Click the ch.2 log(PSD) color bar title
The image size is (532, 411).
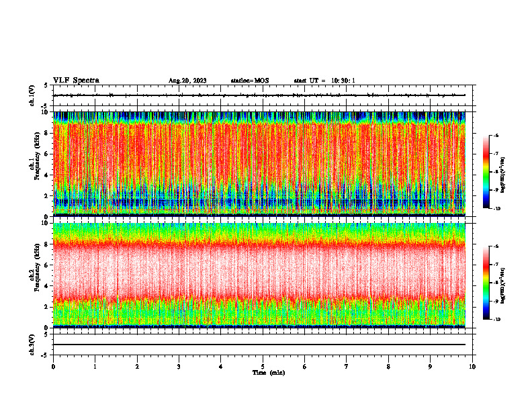503,285
